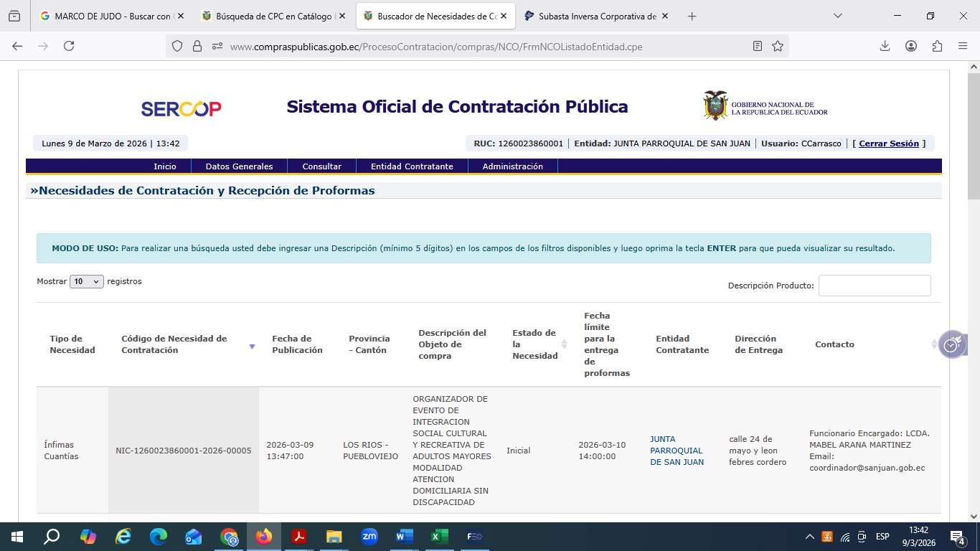Launch Excel from the taskbar

(x=439, y=537)
